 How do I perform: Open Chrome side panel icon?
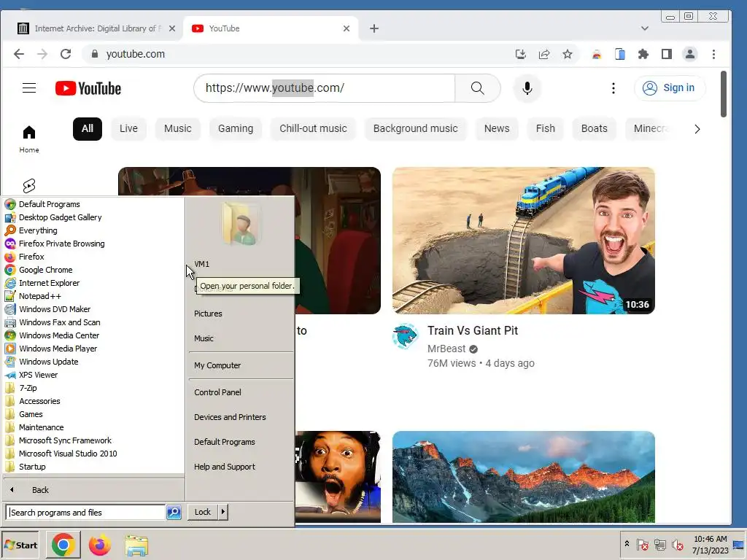667,54
